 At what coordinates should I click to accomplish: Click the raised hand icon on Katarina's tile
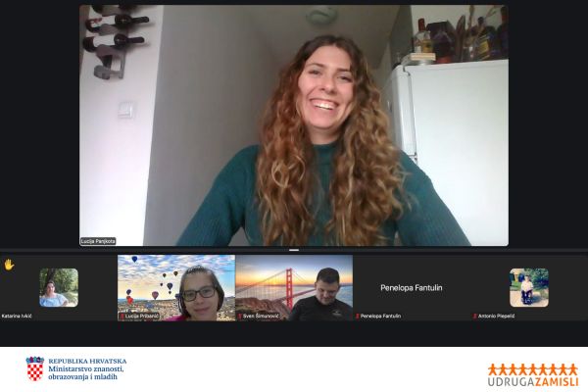(x=9, y=265)
